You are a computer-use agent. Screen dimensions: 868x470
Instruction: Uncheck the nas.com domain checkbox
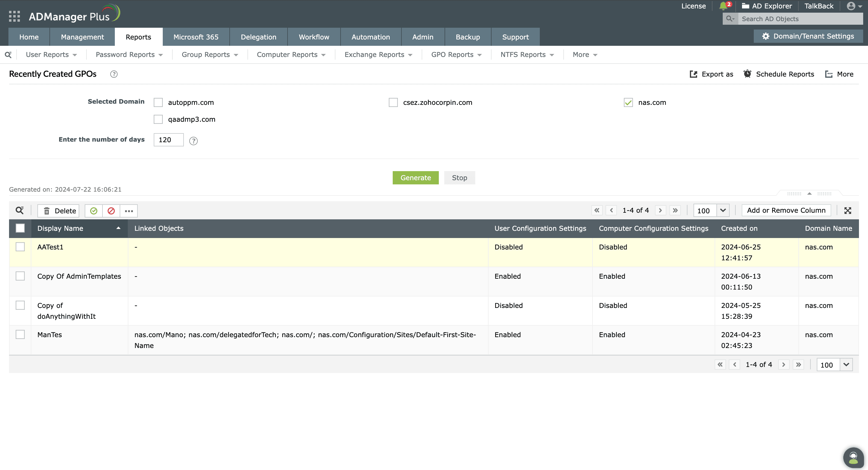tap(628, 102)
